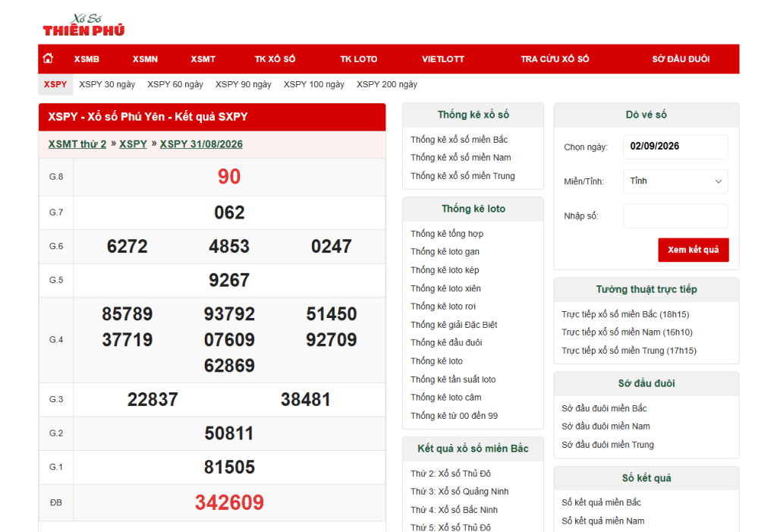
Task: Open Sớ đầu đuôi miền Nam link
Action: coord(606,427)
